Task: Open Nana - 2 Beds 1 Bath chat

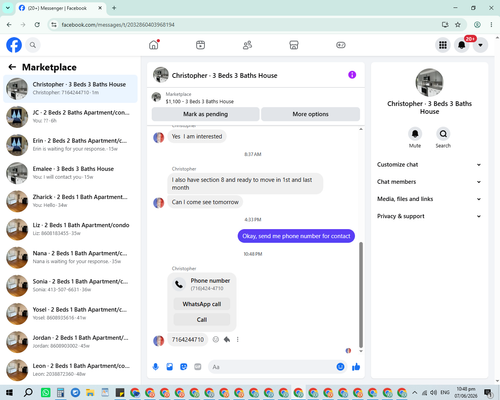Action: (70, 257)
